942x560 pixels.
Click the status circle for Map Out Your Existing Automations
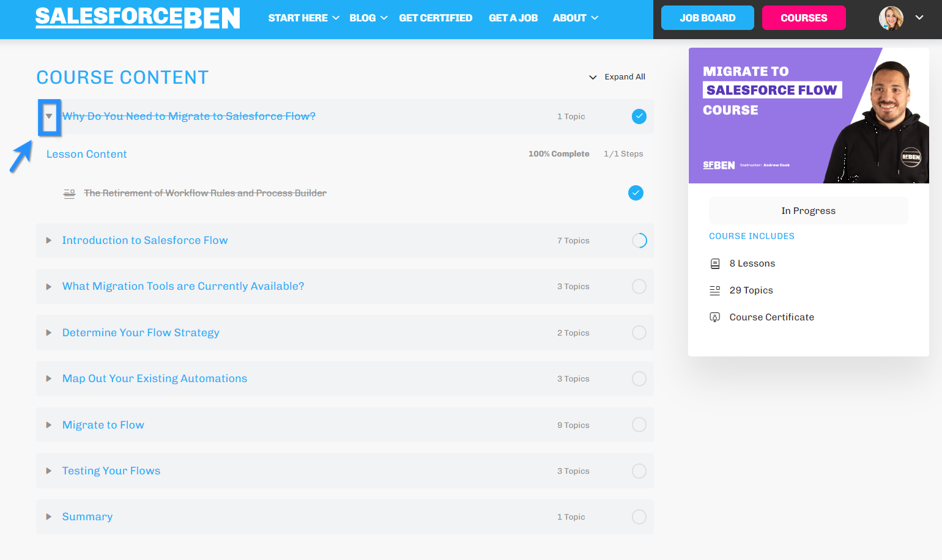639,378
